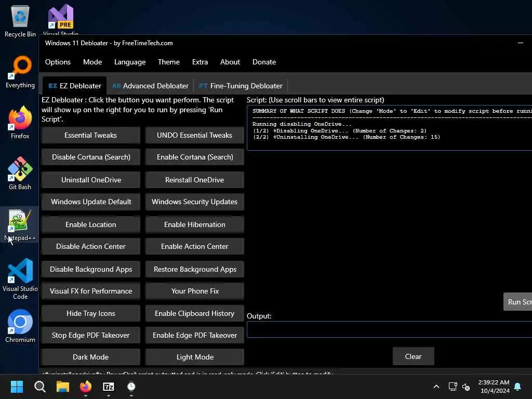
Task: Open the taskbar clock and date
Action: coord(494,387)
